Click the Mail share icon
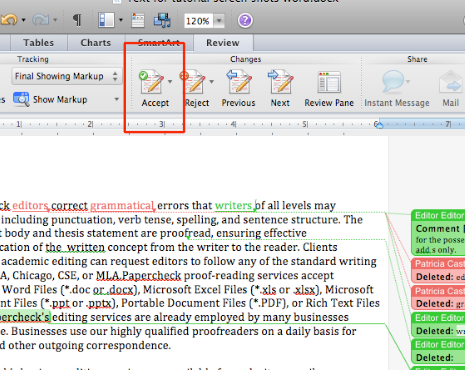The height and width of the screenshot is (370, 465). coord(451,82)
